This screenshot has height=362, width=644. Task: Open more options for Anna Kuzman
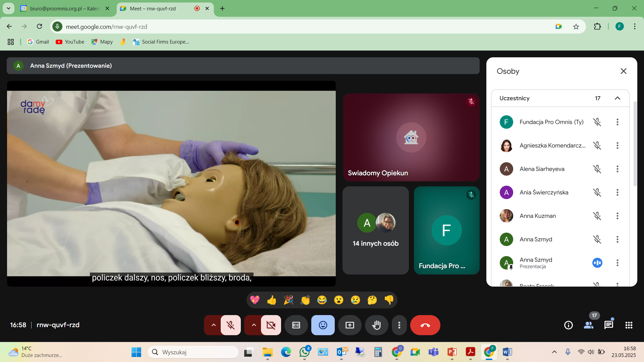[617, 216]
